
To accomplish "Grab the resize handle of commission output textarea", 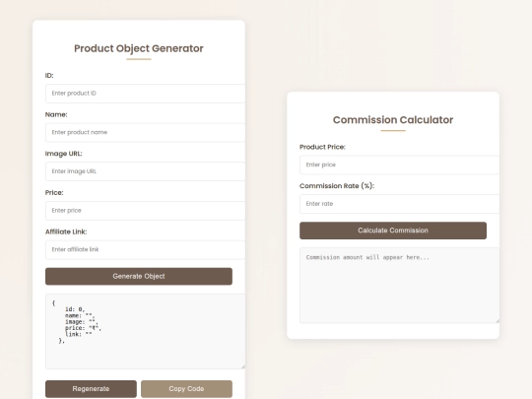I will [x=498, y=320].
